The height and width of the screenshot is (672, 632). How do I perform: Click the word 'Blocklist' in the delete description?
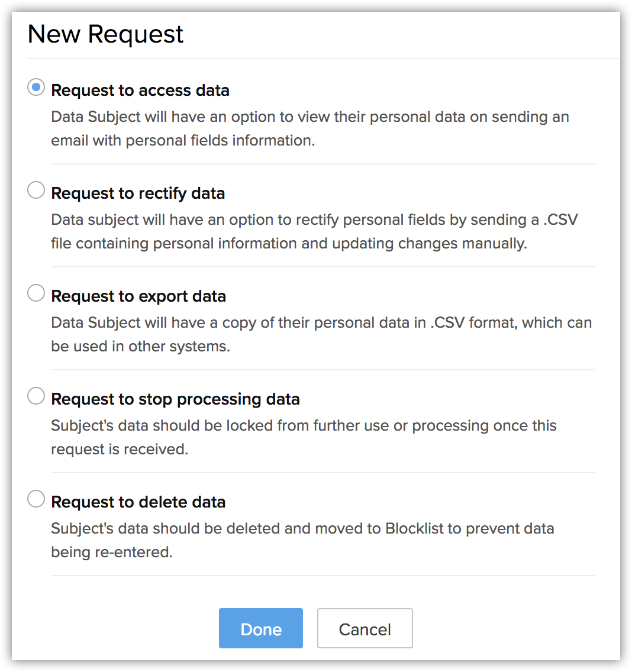(x=414, y=528)
